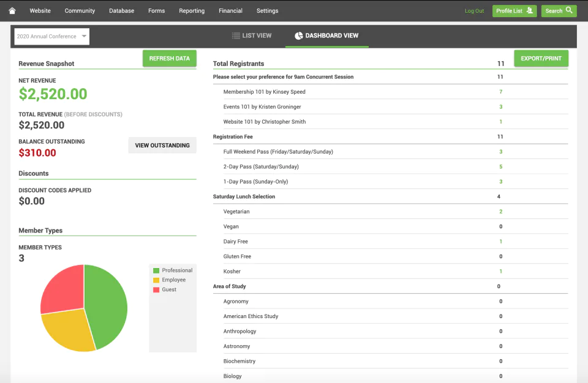Click the Profile List person icon

529,10
